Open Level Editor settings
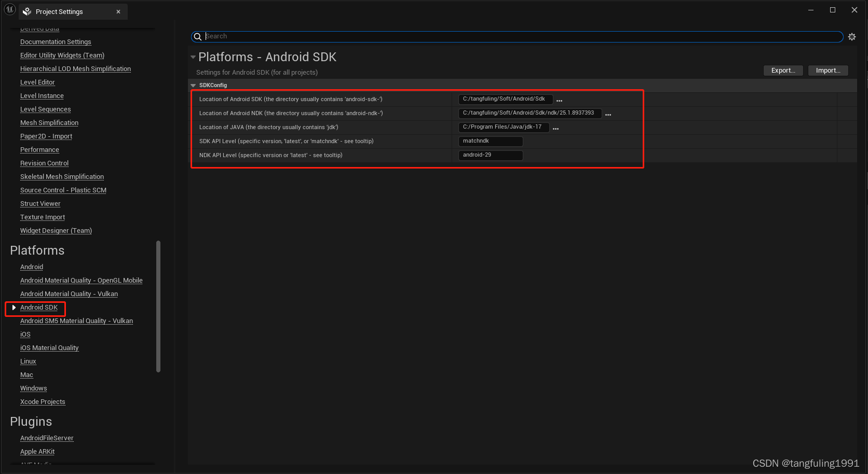 (x=37, y=82)
